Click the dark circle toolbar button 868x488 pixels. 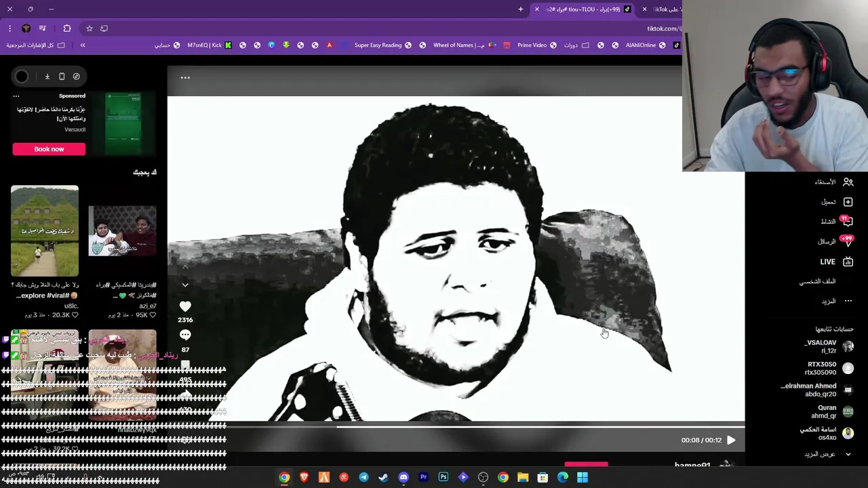(22, 77)
